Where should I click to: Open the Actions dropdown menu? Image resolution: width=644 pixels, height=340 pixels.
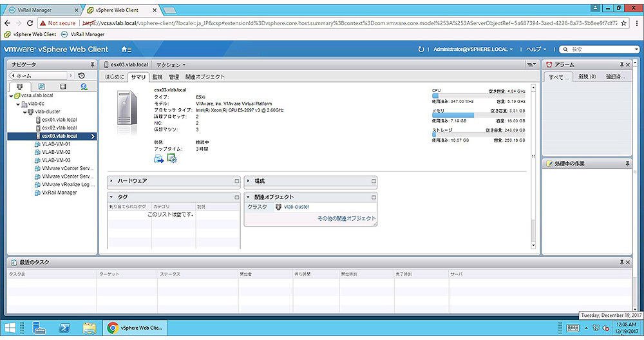point(171,65)
